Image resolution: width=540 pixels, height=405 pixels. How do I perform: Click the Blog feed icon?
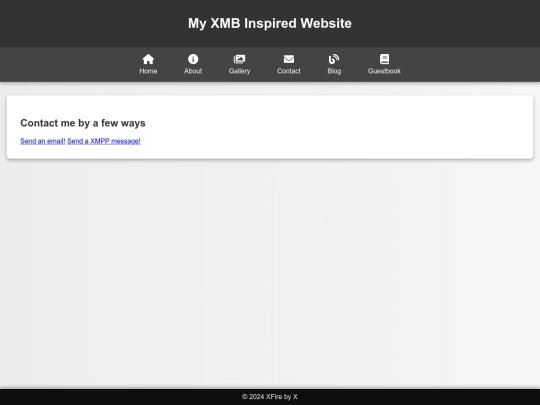pyautogui.click(x=334, y=59)
